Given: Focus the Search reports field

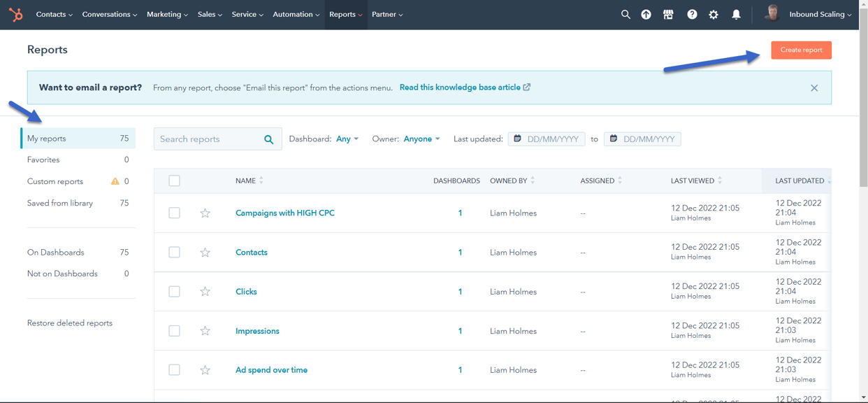Looking at the screenshot, I should pyautogui.click(x=218, y=139).
